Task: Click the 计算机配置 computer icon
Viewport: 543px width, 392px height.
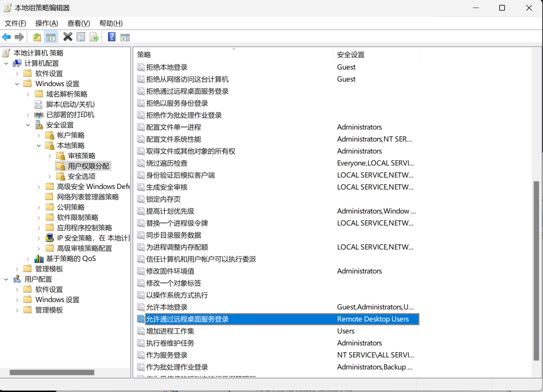Action: coord(17,63)
